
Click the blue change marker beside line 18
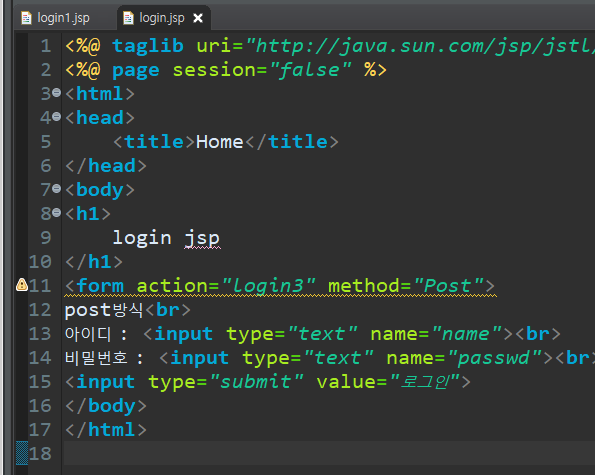[x=22, y=453]
